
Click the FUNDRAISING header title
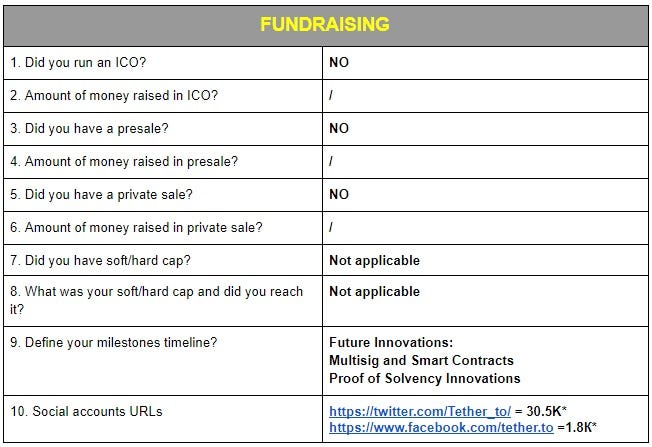pyautogui.click(x=325, y=24)
